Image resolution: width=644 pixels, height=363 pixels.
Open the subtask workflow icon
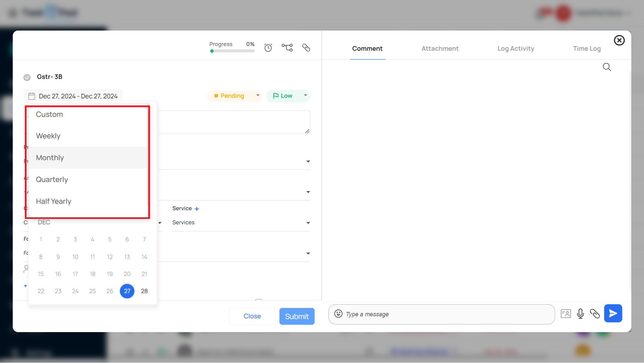pyautogui.click(x=287, y=48)
